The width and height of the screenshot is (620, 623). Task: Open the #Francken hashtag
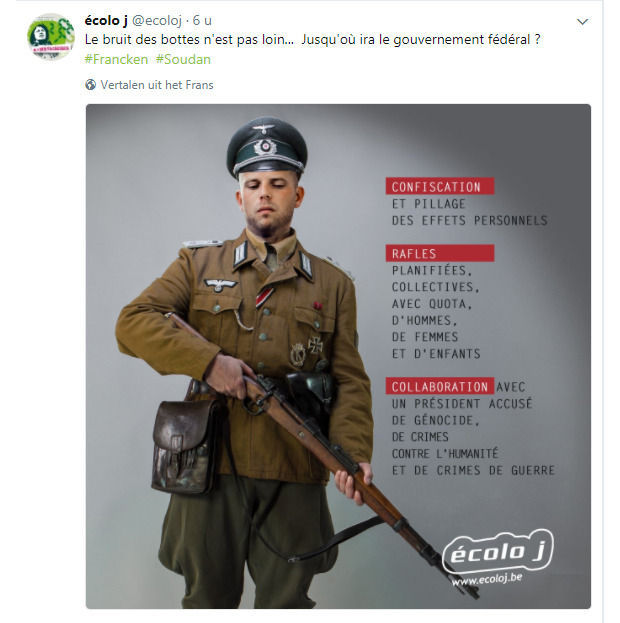pos(116,59)
